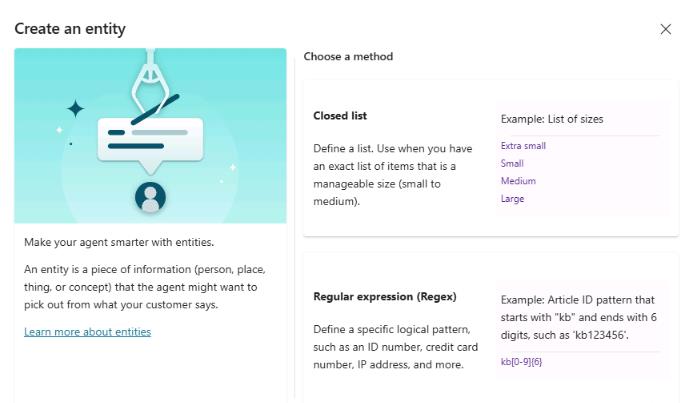Screen dimensions: 685x403
Task: Click the Regular expression (Regex) heading
Action: 384,296
